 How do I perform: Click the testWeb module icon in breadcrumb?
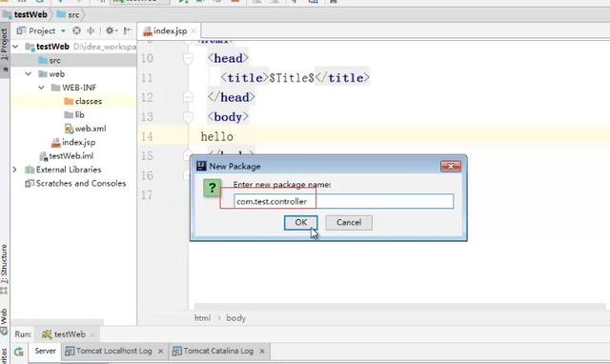point(7,15)
